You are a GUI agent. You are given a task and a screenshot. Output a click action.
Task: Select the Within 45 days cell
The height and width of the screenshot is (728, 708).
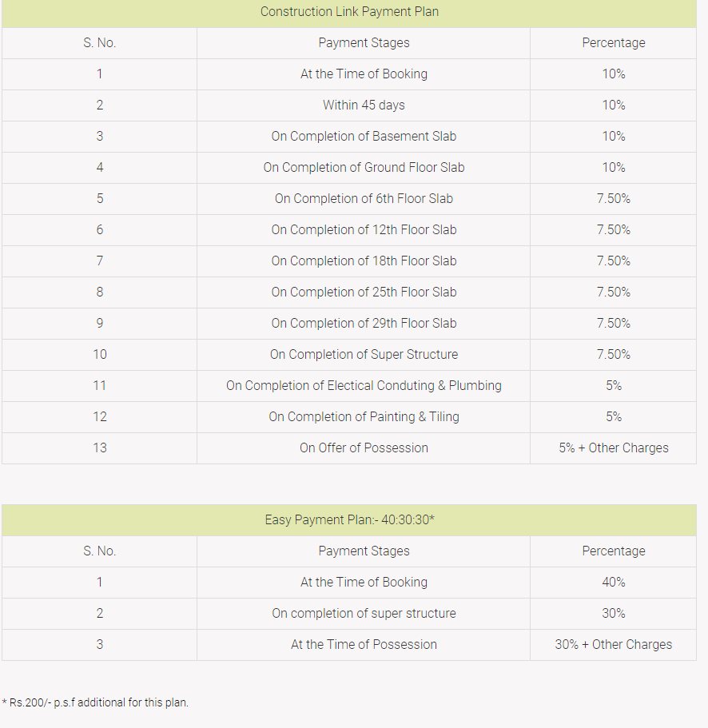(x=364, y=105)
